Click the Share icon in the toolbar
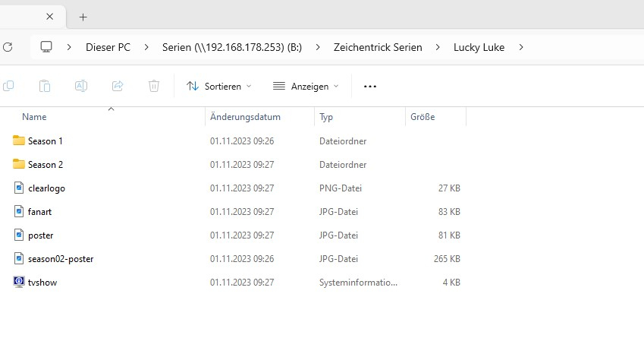Image resolution: width=644 pixels, height=357 pixels. coord(118,86)
